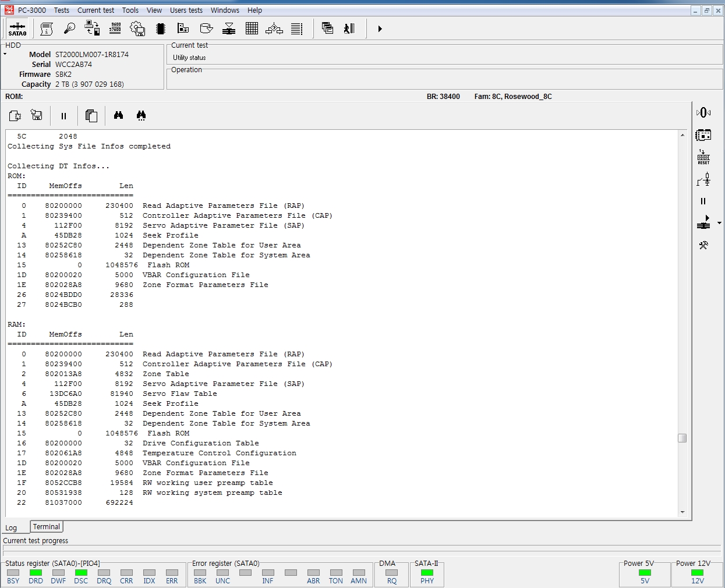Screen dimensions: 725x588
Task: Click the play arrow in main toolbar
Action: (x=380, y=29)
